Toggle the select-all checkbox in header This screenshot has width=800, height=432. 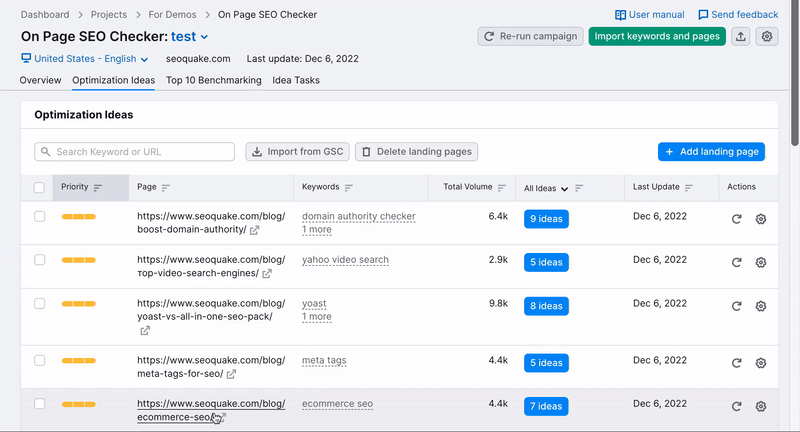[x=39, y=187]
